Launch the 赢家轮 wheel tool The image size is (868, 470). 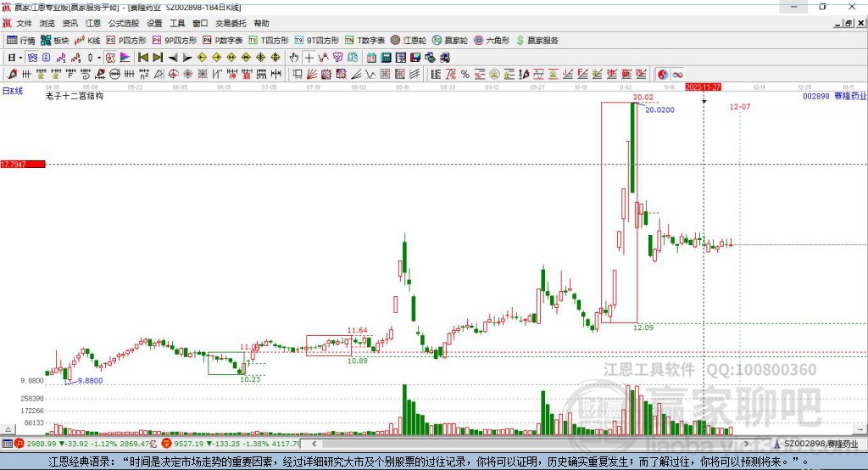click(450, 41)
